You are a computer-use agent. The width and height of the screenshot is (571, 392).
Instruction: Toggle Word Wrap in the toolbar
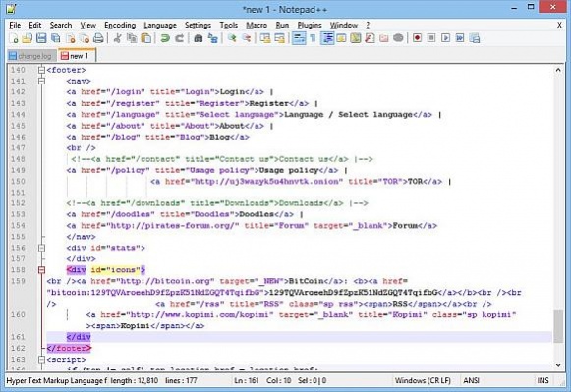point(299,38)
